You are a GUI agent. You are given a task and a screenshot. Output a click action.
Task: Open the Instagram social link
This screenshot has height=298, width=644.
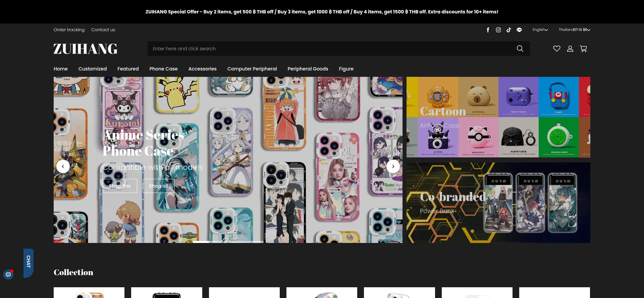498,30
